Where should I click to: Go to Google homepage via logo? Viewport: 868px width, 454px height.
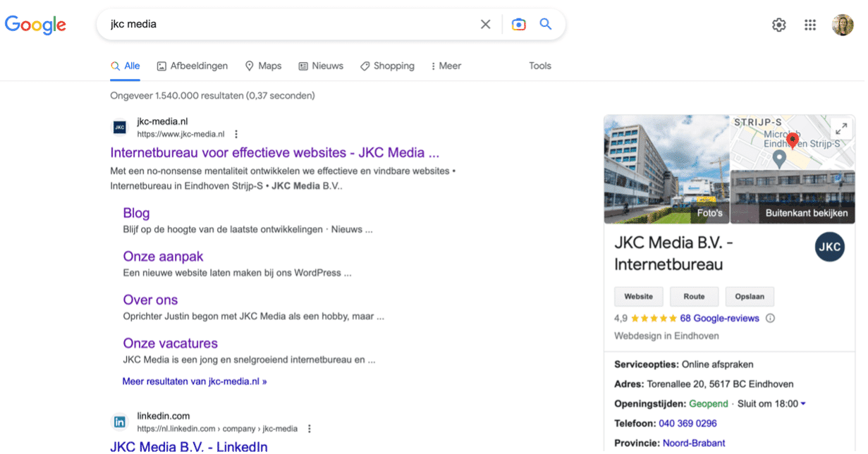35,25
